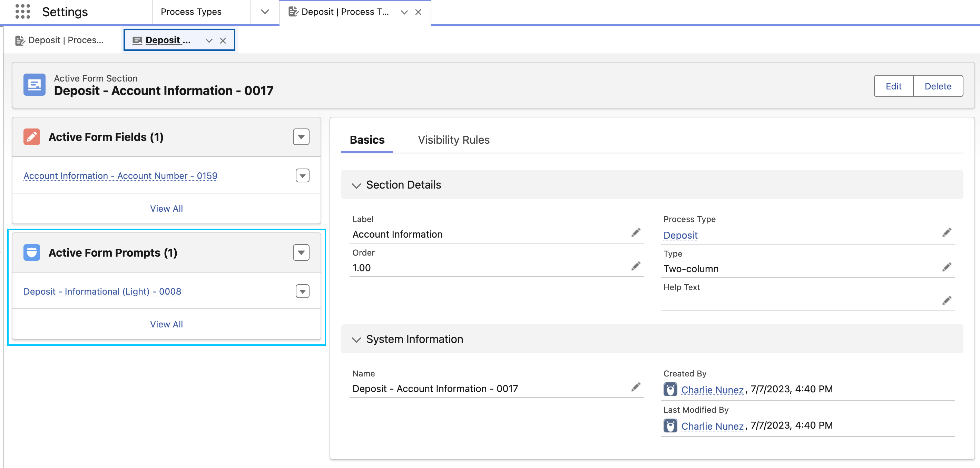Viewport: 980px width, 468px height.
Task: Click the Name value Deposit - Account Information - 0017
Action: 435,389
